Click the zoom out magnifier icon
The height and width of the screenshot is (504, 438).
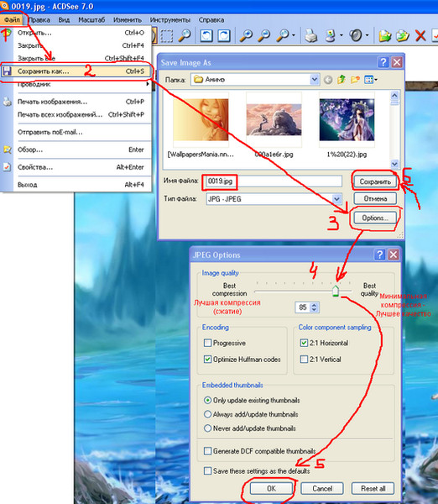[264, 35]
